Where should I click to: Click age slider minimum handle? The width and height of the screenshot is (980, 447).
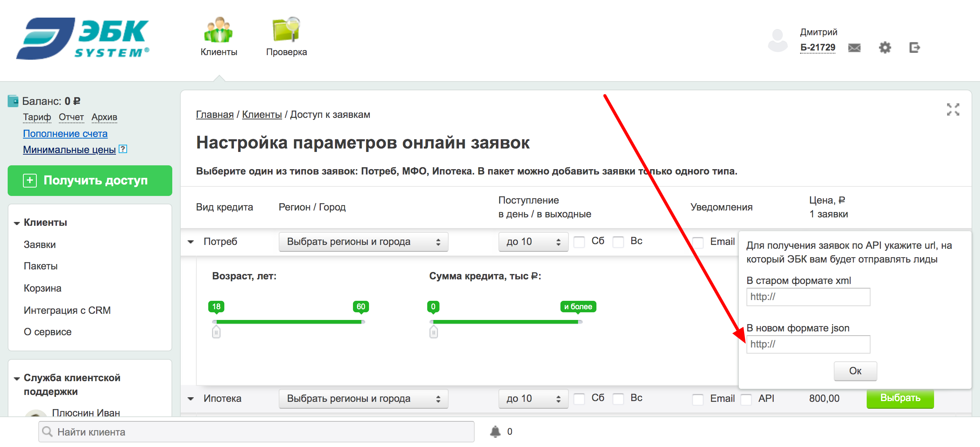click(x=216, y=331)
